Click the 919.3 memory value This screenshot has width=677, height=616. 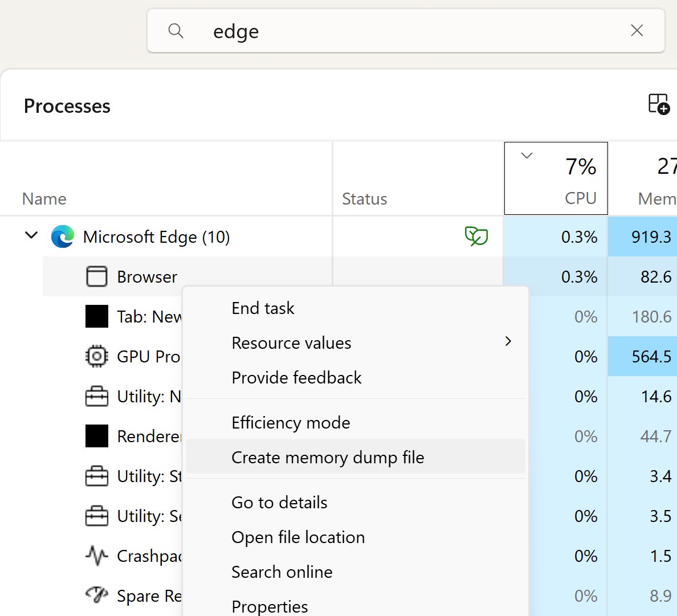(651, 236)
